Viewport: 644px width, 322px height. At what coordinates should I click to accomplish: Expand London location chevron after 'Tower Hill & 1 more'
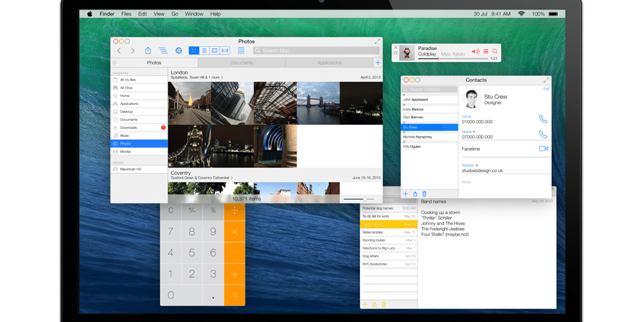222,78
